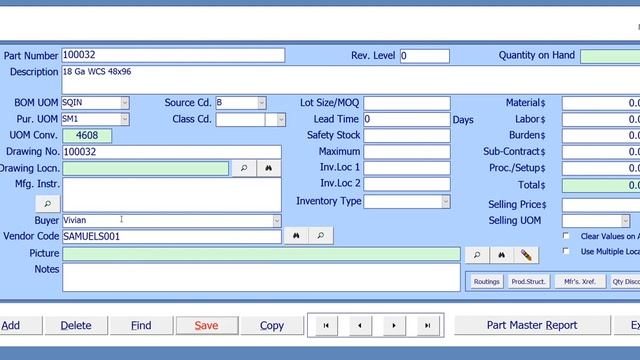
Task: Enable the Use Multiple Locations checkbox
Action: tap(566, 251)
